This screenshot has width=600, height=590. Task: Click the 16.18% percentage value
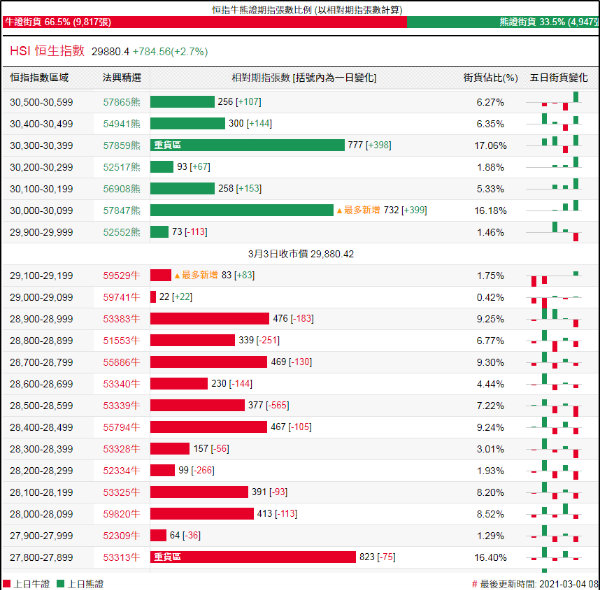pyautogui.click(x=491, y=211)
